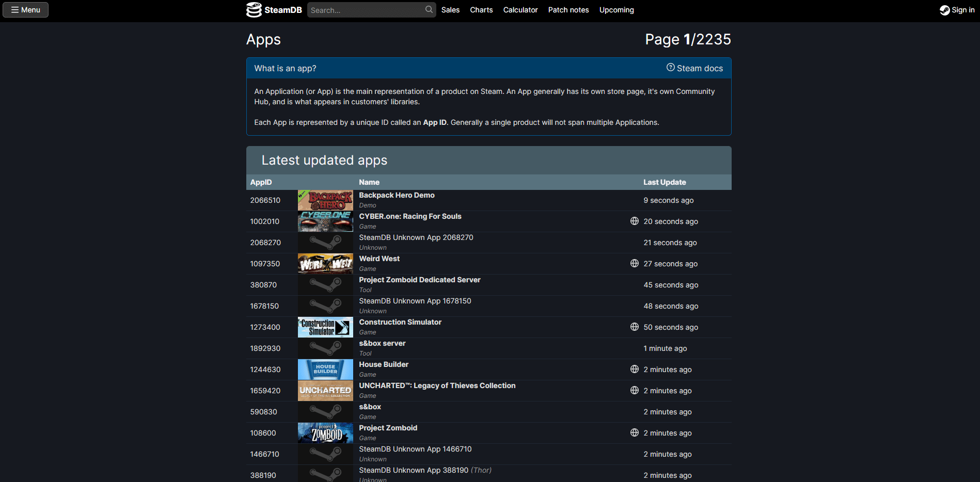Open SteamDB Unknown App 388190 (Thor)
The width and height of the screenshot is (980, 482).
[x=425, y=470]
